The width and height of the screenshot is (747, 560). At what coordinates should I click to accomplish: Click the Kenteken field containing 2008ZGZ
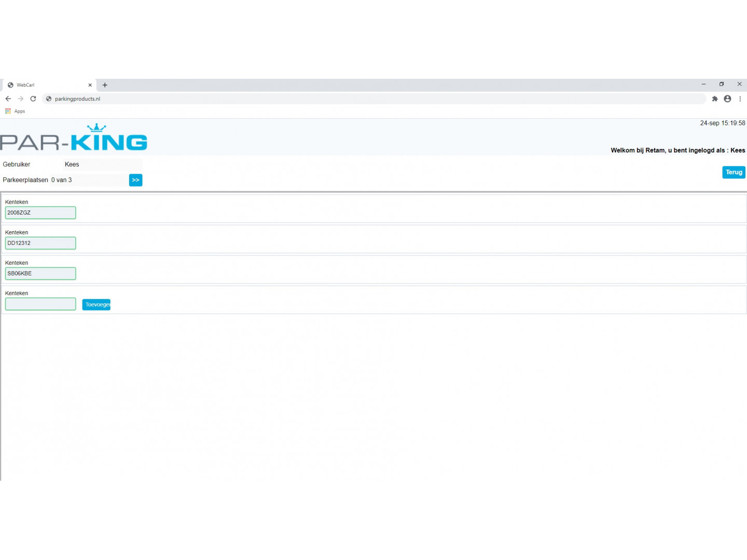click(x=40, y=213)
